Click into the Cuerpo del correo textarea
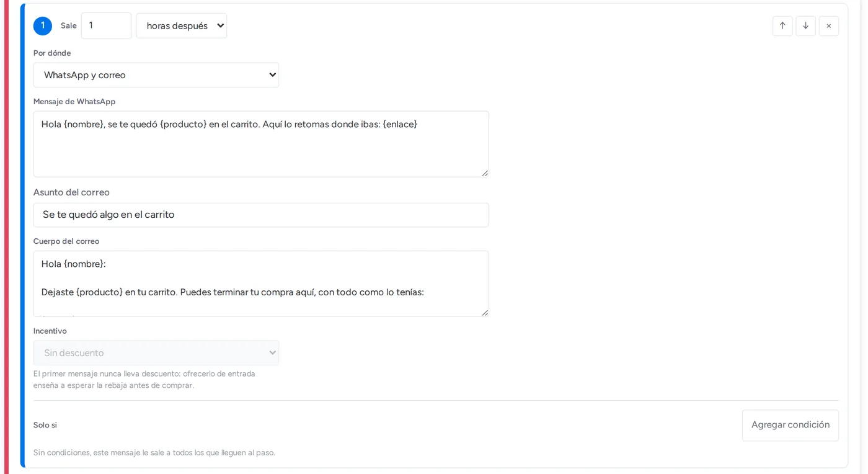Viewport: 868px width, 474px height. [x=261, y=284]
